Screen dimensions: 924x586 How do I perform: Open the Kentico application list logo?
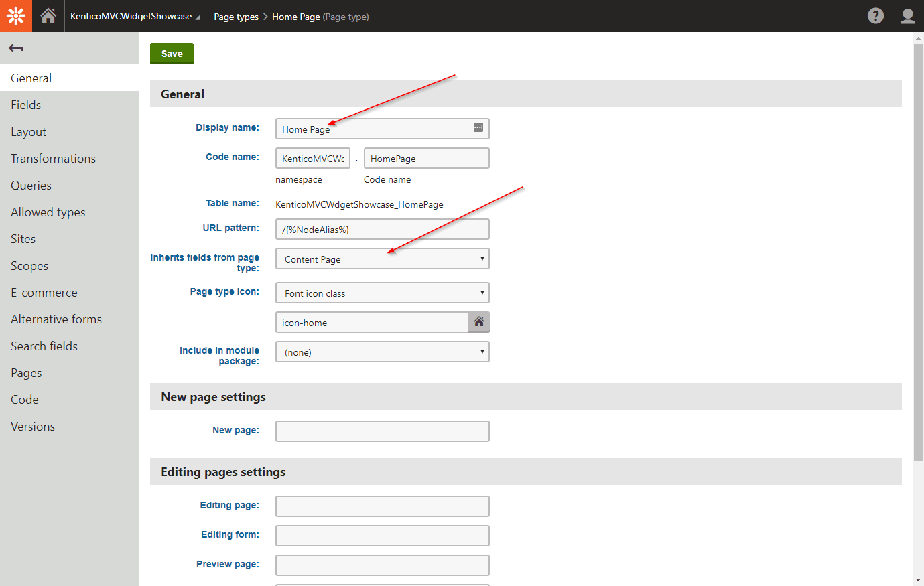pyautogui.click(x=16, y=16)
